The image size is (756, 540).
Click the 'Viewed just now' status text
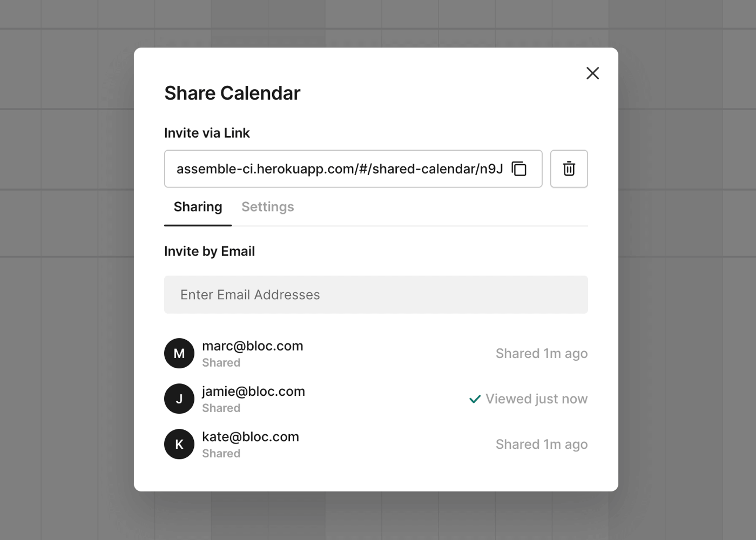536,399
